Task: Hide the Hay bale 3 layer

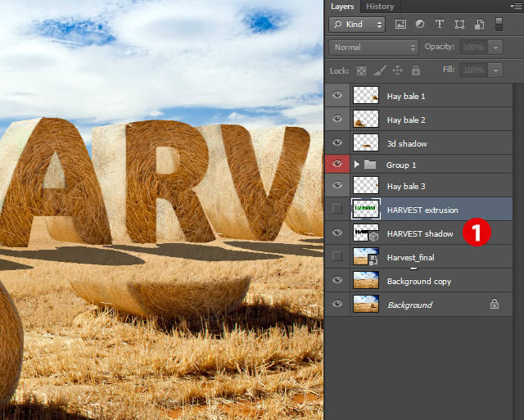Action: point(337,185)
